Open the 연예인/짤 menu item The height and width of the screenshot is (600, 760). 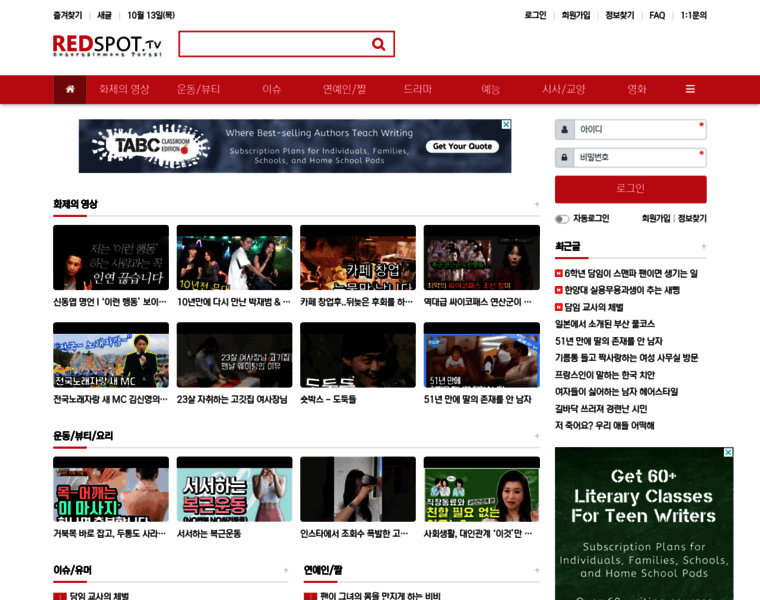pos(345,89)
